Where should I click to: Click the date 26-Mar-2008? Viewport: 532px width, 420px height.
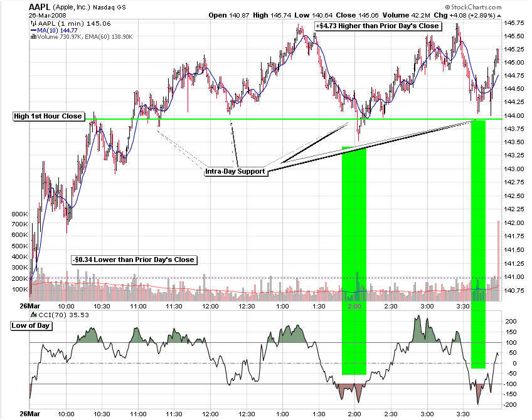point(48,15)
